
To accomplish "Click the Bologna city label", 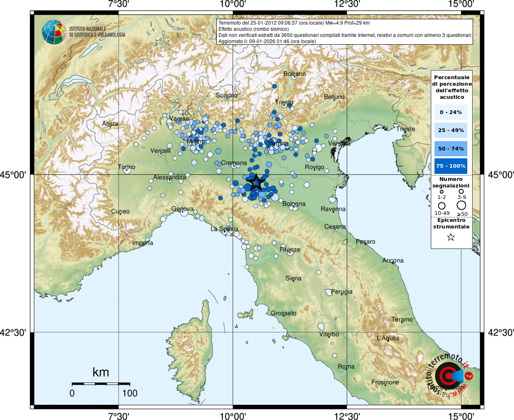I will pyautogui.click(x=294, y=204).
